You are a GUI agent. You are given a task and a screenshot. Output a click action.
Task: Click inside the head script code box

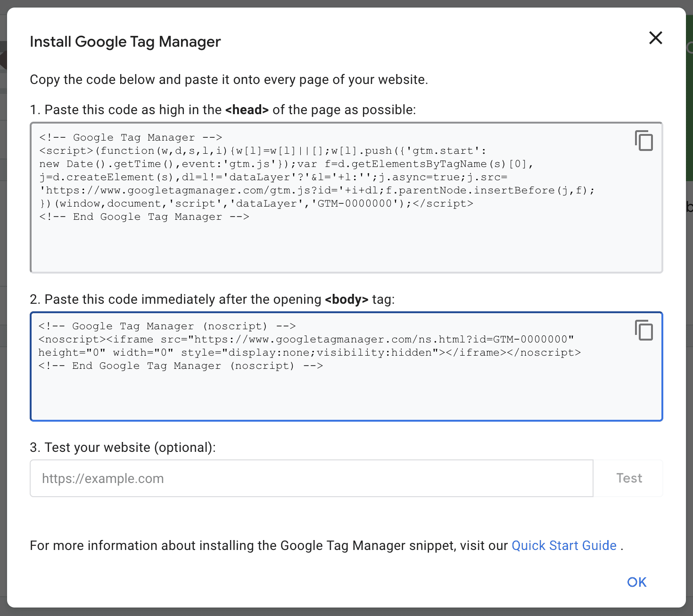[x=346, y=198]
